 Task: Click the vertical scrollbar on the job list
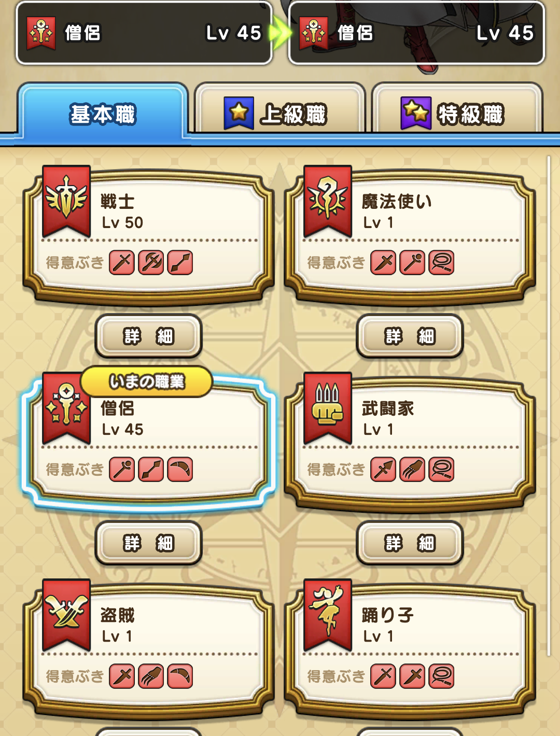coord(549,406)
